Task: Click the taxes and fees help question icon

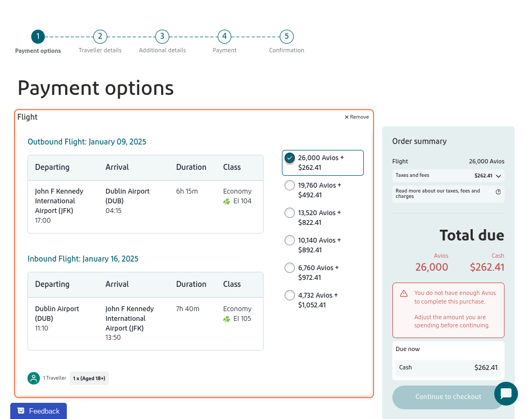Action: click(x=498, y=192)
